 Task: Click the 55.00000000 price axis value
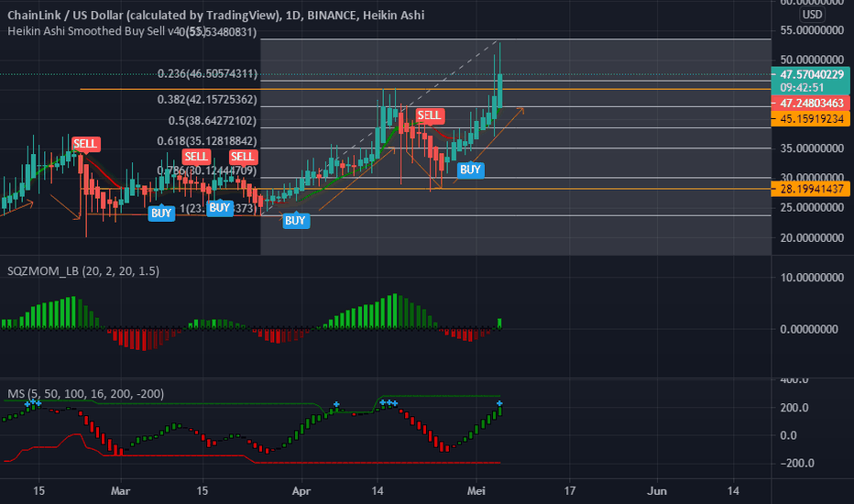[x=812, y=30]
